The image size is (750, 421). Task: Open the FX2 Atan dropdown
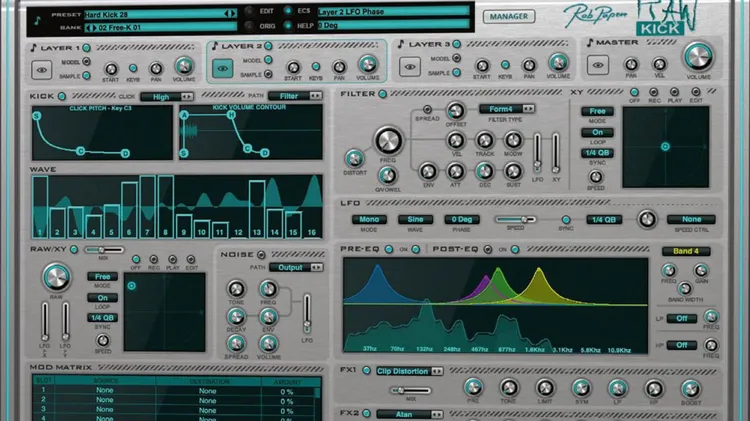tap(409, 414)
